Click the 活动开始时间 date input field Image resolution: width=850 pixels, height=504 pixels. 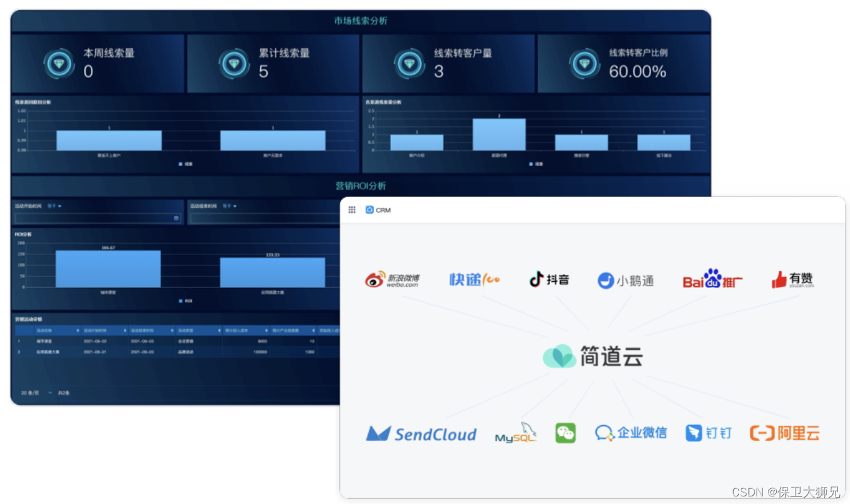98,219
